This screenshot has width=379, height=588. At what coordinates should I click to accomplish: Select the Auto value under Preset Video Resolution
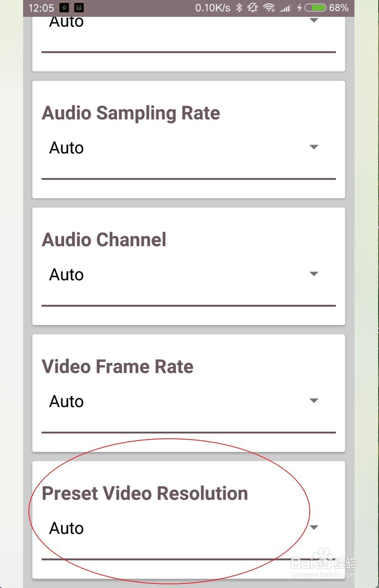pos(66,528)
